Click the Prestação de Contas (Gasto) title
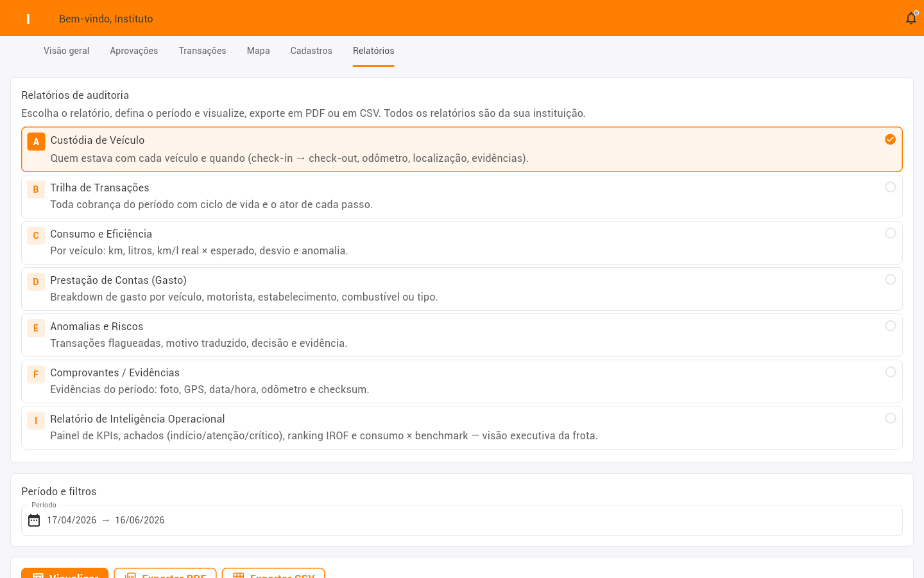The width and height of the screenshot is (924, 578). point(119,280)
